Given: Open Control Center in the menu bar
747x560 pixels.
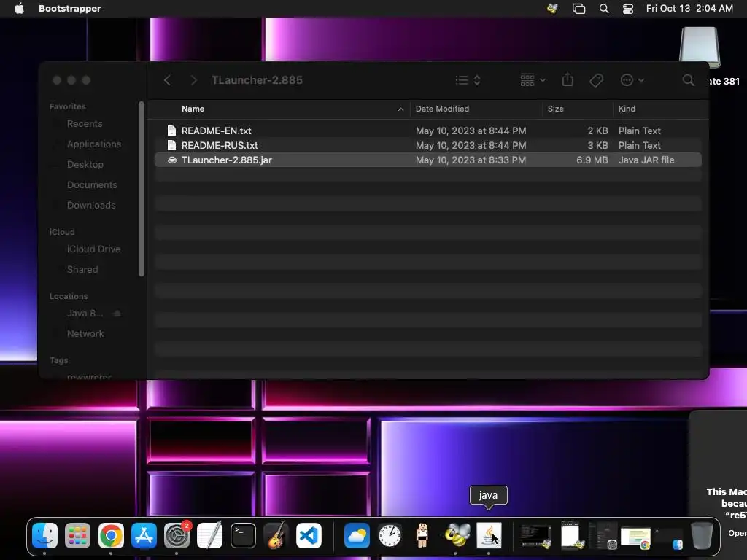Looking at the screenshot, I should pyautogui.click(x=628, y=9).
